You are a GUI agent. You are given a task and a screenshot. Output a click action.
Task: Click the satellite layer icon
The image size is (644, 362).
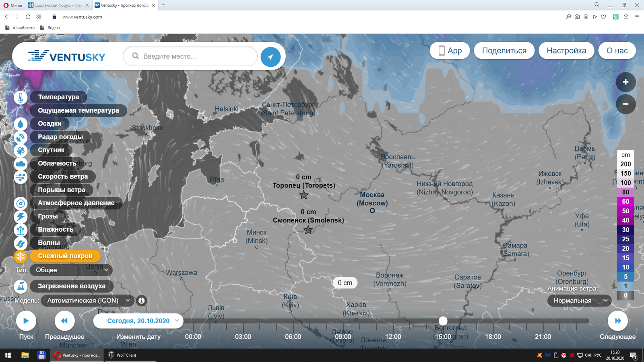coord(21,150)
